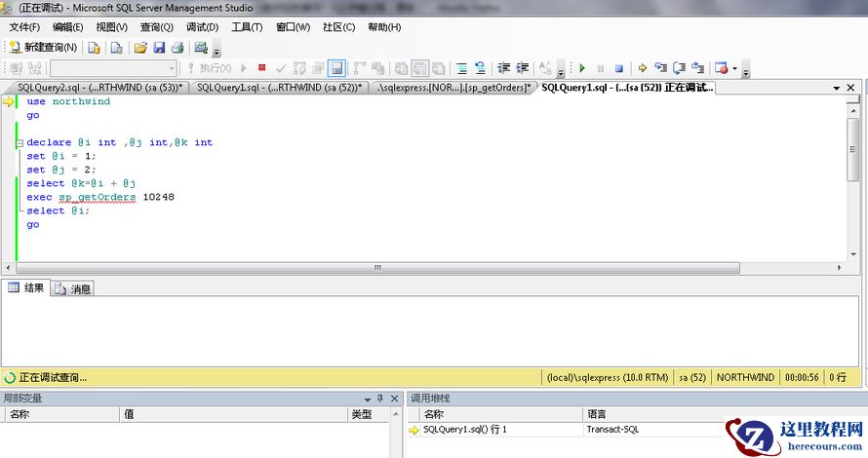The height and width of the screenshot is (458, 868).
Task: Click the Name (名称) column header in Locals
Action: (61, 414)
